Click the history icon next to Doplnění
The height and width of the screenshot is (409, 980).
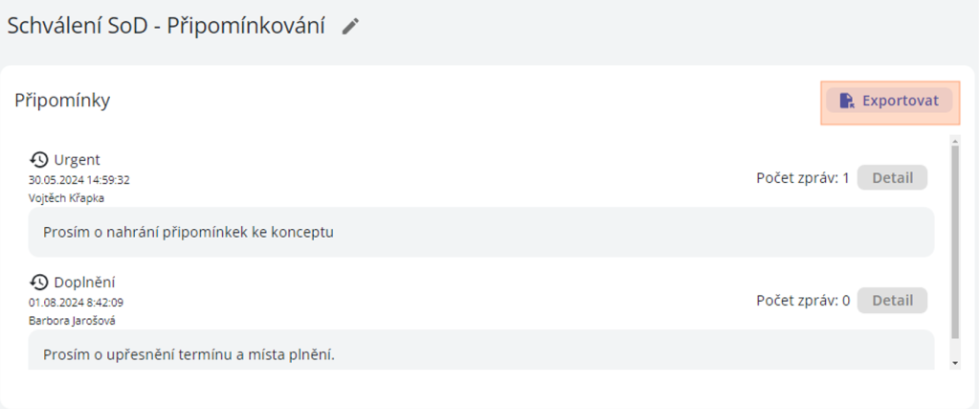[39, 282]
